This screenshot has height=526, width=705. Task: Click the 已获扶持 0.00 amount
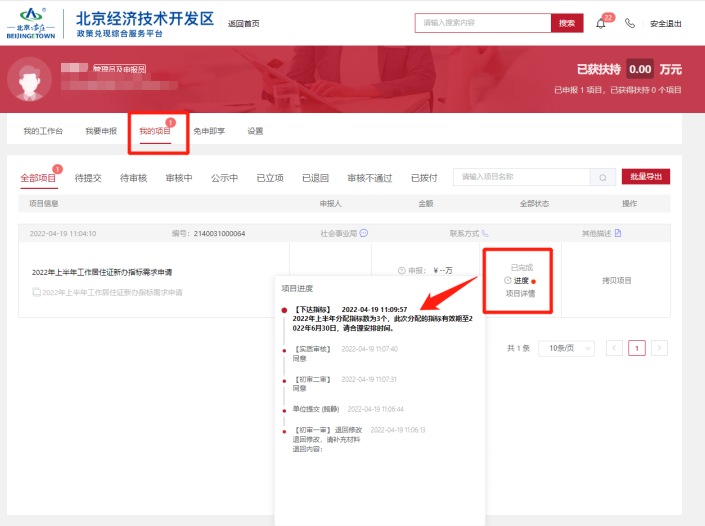coord(640,69)
